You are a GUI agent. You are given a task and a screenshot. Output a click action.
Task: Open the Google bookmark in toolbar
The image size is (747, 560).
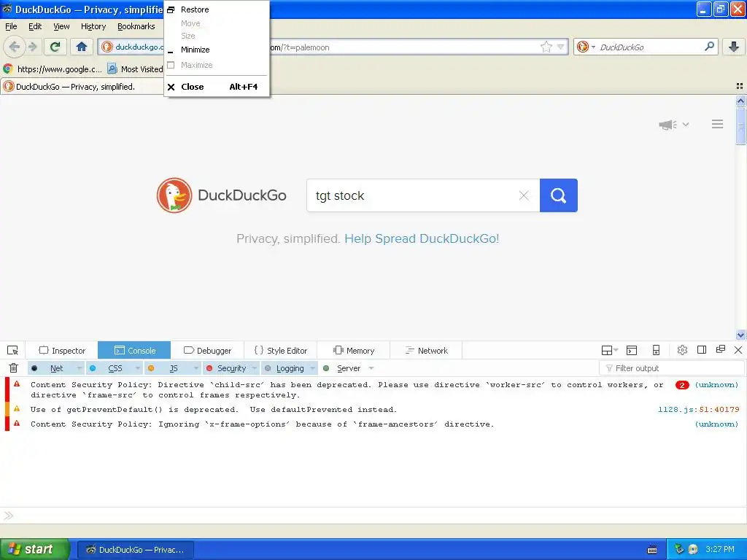(x=53, y=69)
